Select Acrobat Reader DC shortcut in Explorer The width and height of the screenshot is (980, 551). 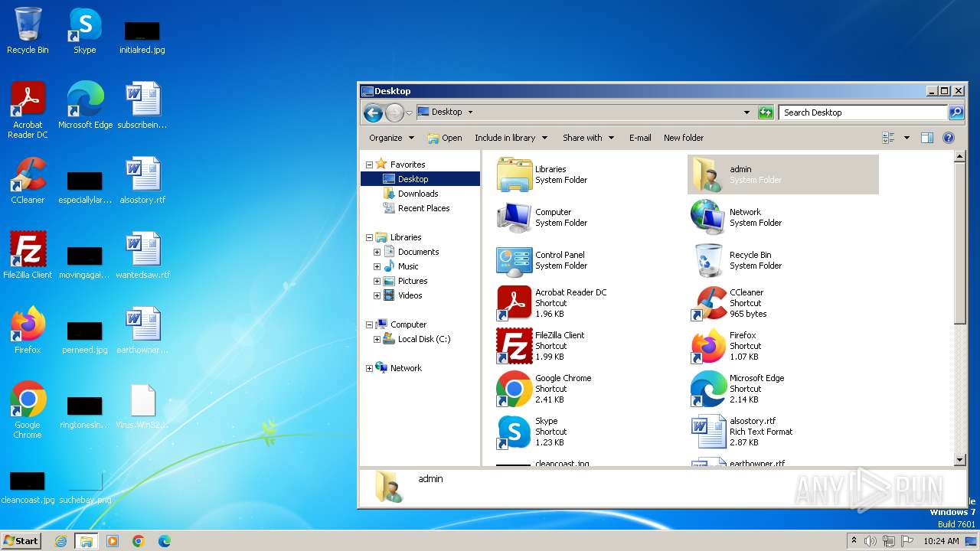click(x=590, y=303)
